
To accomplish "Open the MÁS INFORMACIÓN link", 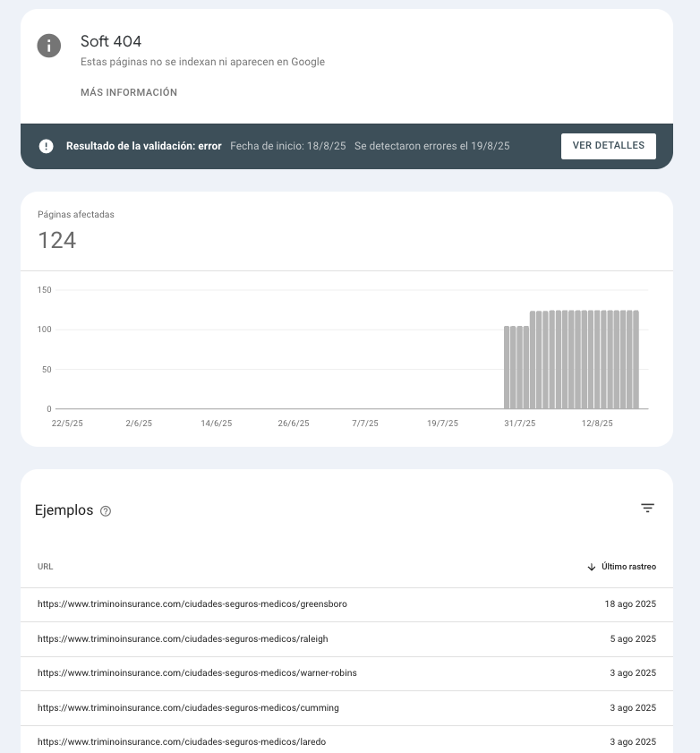I will (129, 93).
